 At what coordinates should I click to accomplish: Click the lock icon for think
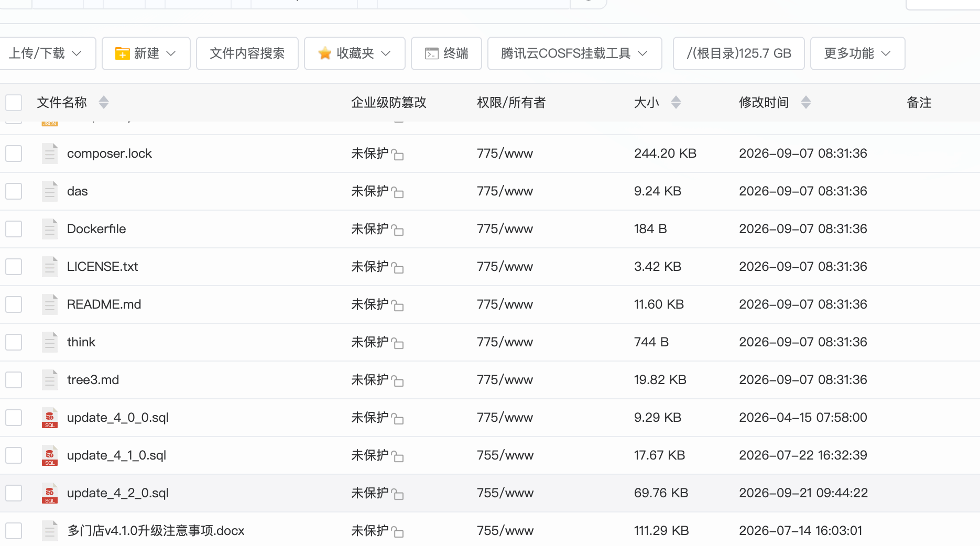tap(397, 343)
